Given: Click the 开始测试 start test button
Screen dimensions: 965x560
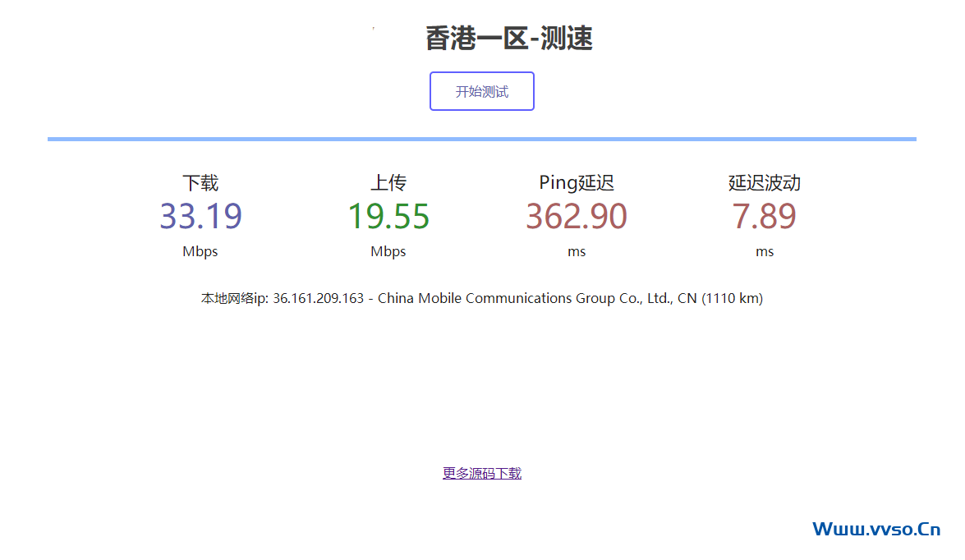Looking at the screenshot, I should tap(482, 91).
